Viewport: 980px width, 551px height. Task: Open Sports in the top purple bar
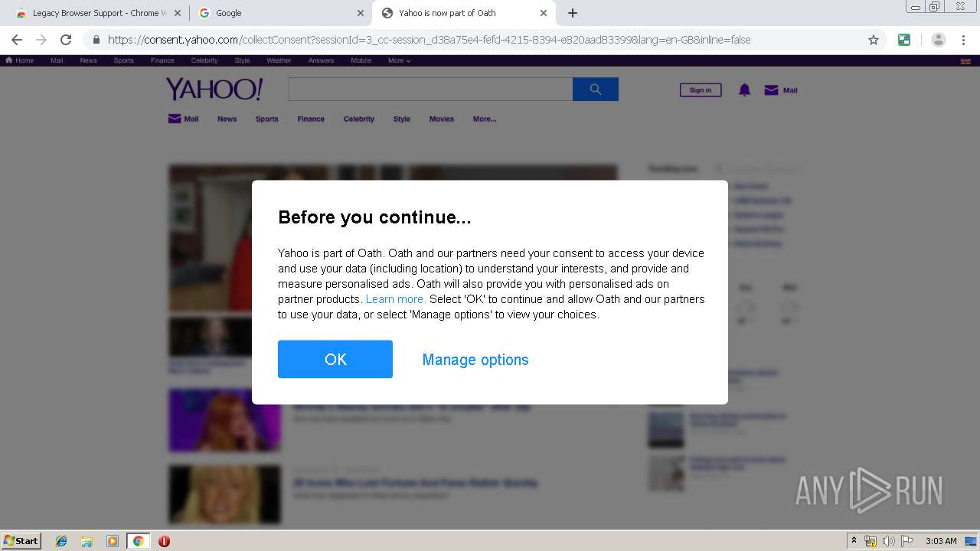click(x=124, y=60)
